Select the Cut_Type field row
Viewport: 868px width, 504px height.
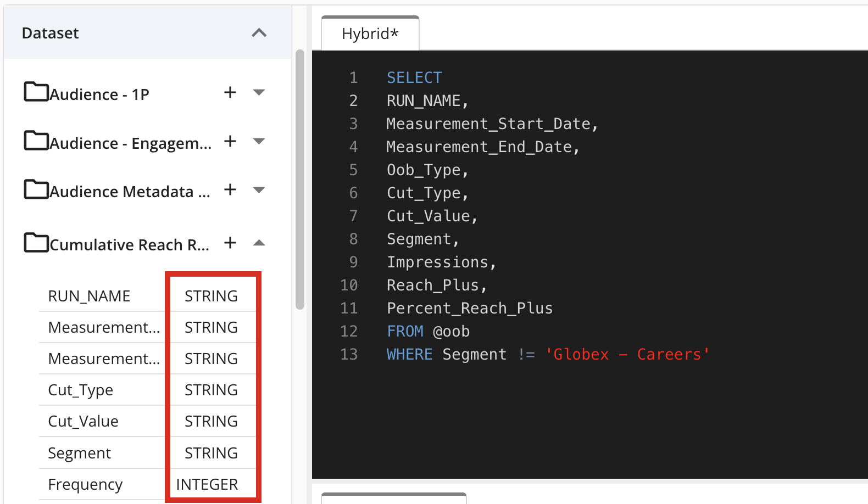81,390
